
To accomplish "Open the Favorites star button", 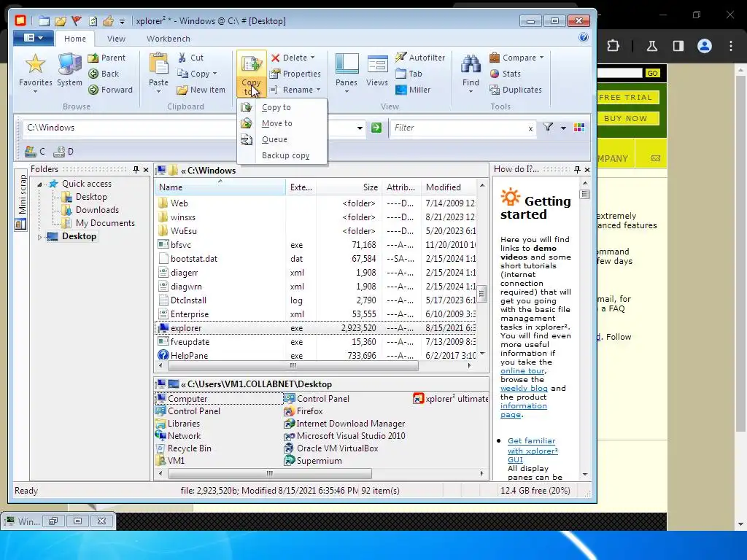I will [35, 71].
